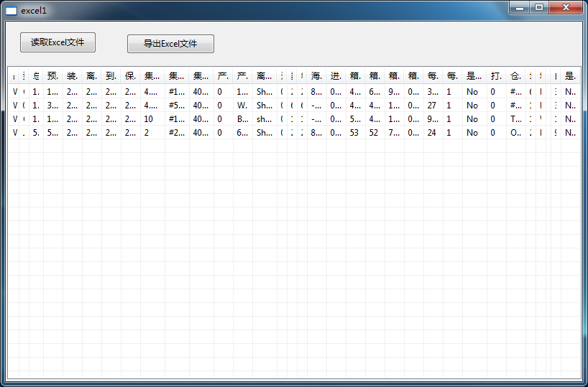The image size is (588, 387).
Task: Select the 打 column header
Action: (x=497, y=76)
